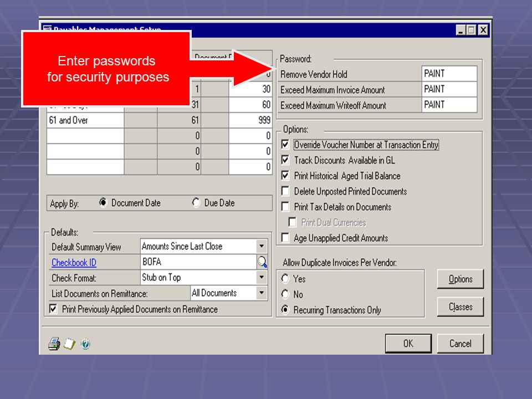Open the Checkbook ID lookup magnifier
The height and width of the screenshot is (399, 532).
tap(262, 262)
